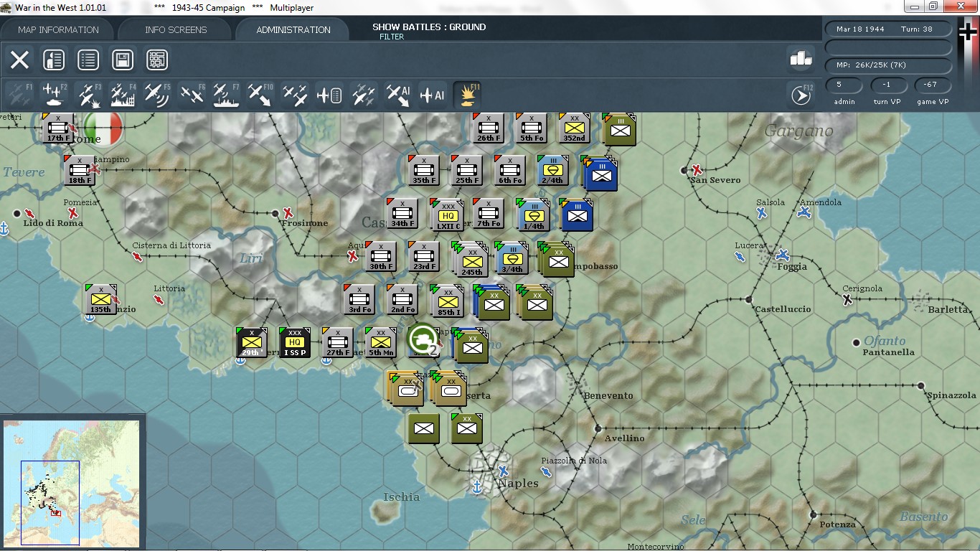The height and width of the screenshot is (551, 980).
Task: Switch to the MAP INFORMATION tab
Action: point(58,29)
